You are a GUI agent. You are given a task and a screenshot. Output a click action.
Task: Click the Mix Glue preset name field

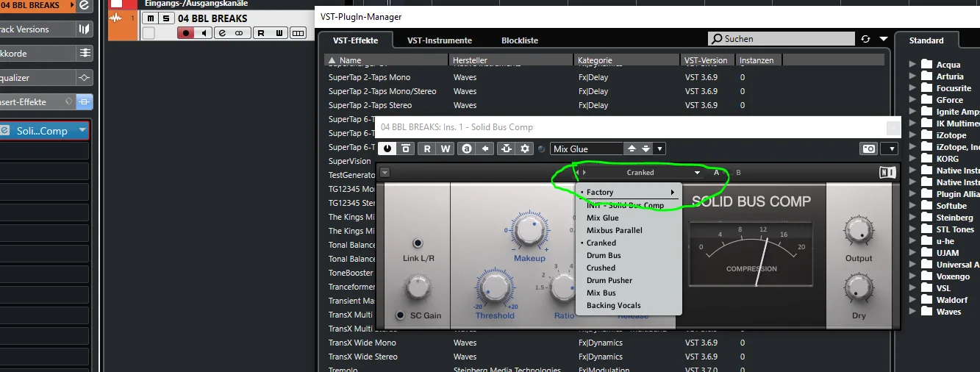click(x=587, y=149)
